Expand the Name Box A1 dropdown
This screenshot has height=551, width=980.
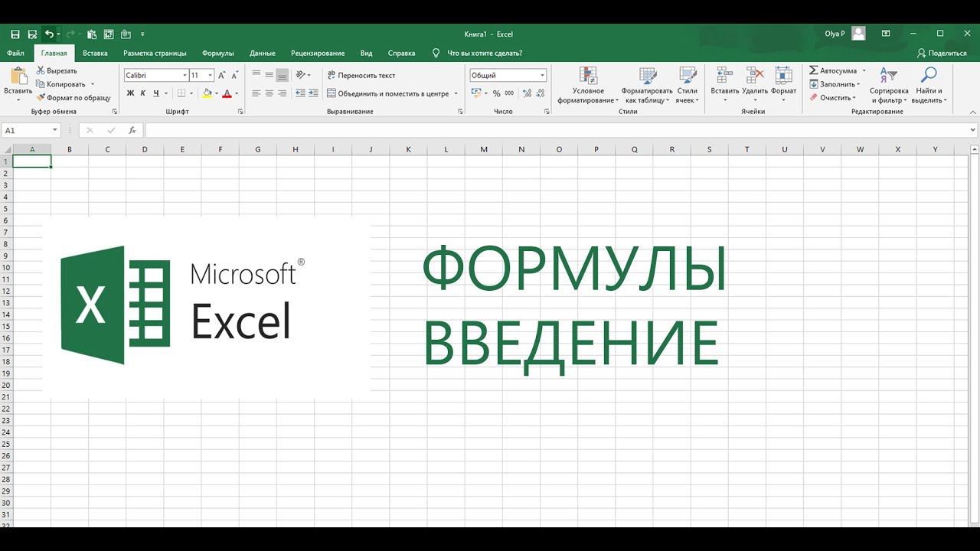coord(54,130)
